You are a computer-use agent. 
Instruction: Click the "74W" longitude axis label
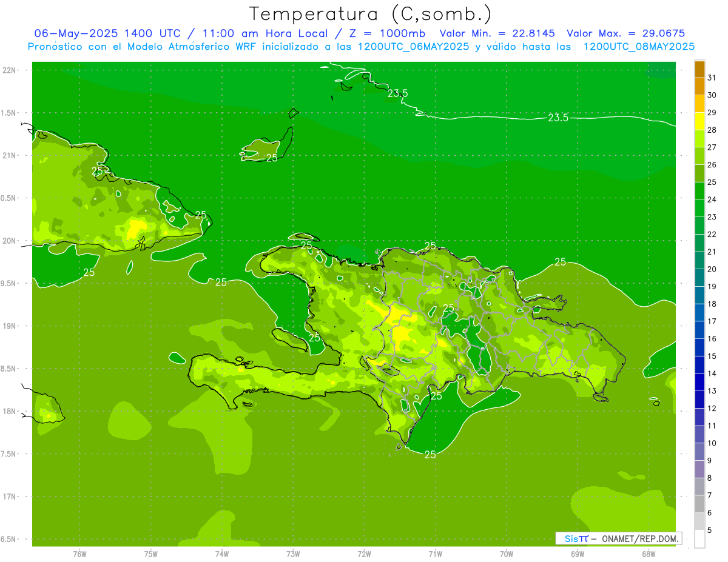(x=222, y=554)
